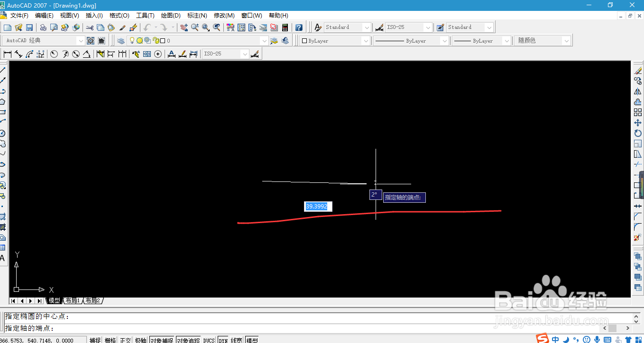Select Radius Dimension tool

(54, 54)
